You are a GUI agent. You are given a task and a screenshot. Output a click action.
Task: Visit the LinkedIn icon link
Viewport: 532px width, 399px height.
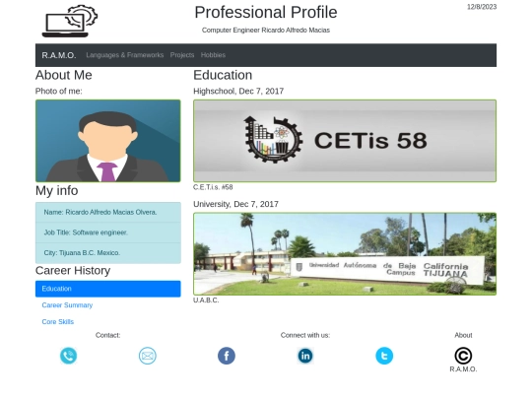(305, 356)
